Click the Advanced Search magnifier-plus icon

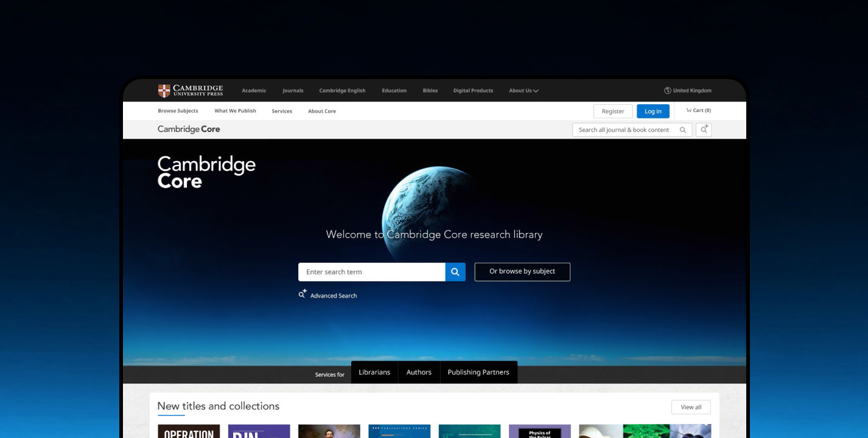click(x=303, y=294)
